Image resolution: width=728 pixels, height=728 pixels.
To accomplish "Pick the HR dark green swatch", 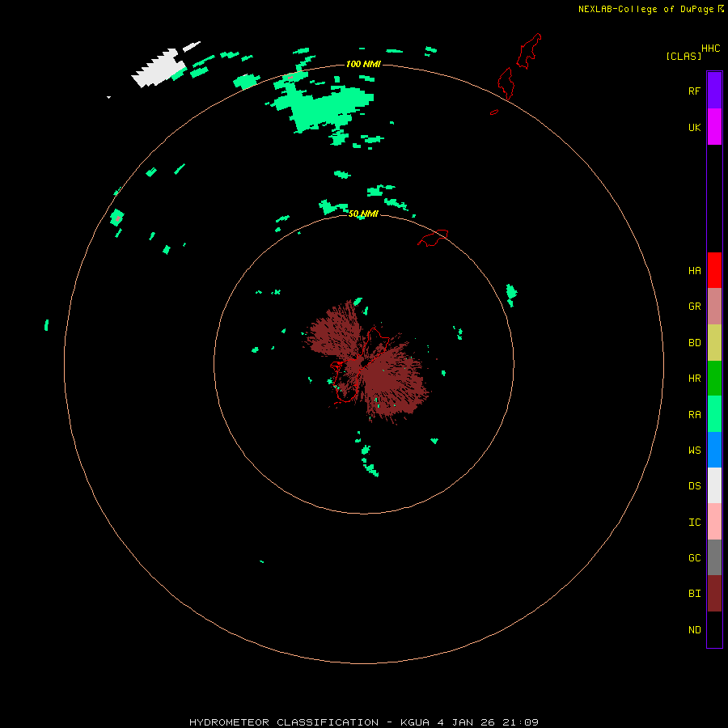I will click(714, 379).
